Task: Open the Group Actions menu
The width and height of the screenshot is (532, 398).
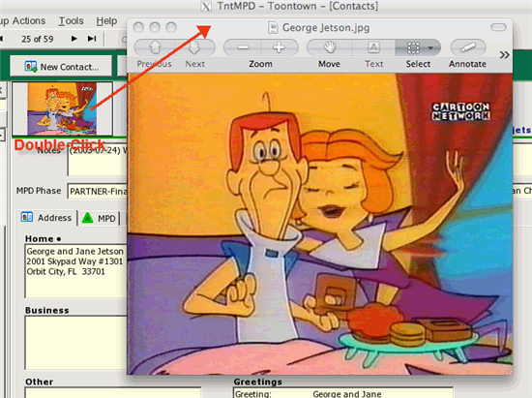Action: [x=22, y=21]
